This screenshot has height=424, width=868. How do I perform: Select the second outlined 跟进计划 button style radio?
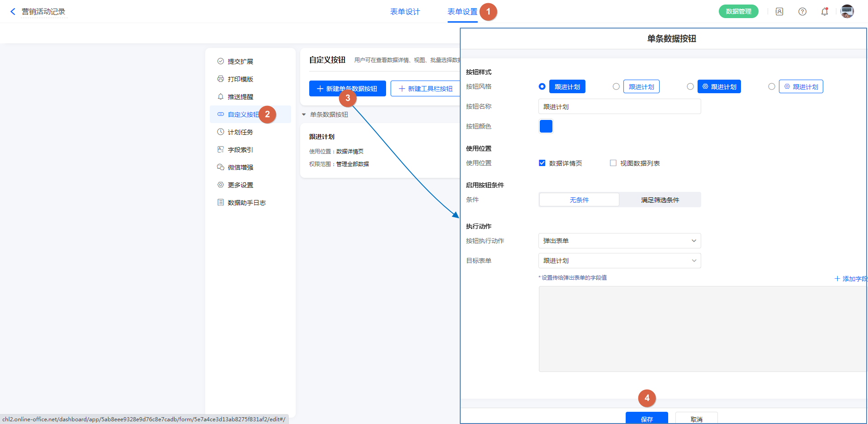[x=616, y=86]
